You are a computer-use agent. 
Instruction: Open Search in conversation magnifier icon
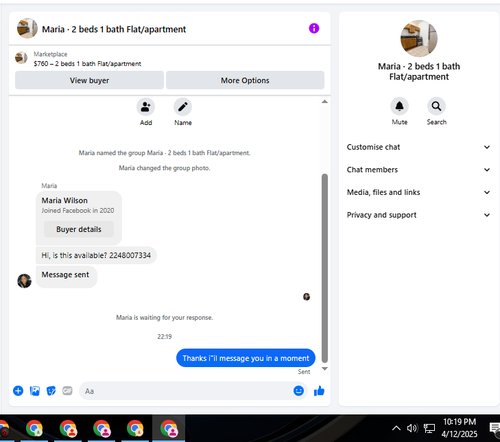pos(436,106)
